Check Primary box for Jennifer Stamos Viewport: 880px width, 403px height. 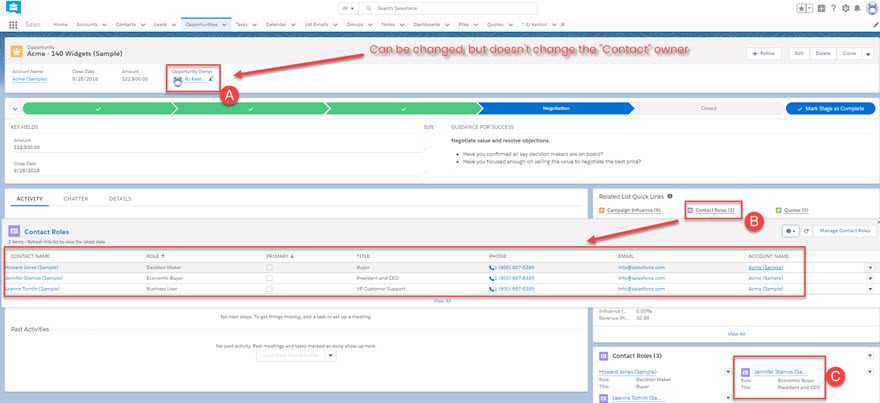269,278
